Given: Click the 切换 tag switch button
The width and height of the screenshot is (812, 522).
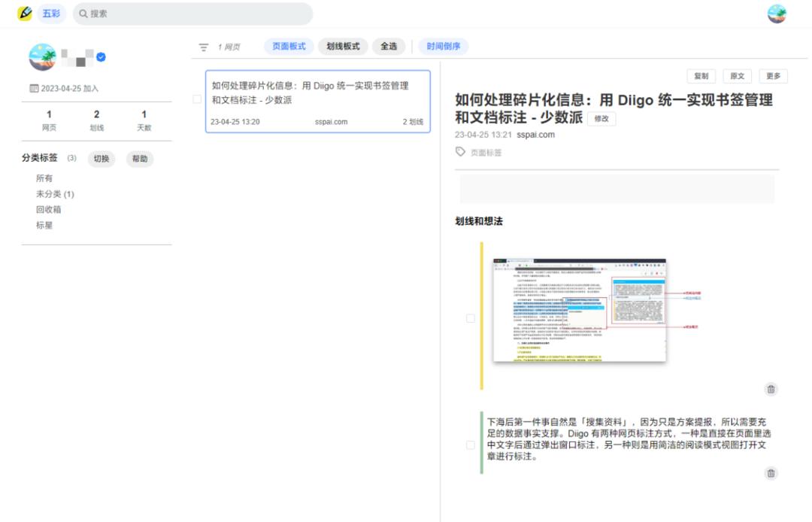Looking at the screenshot, I should pyautogui.click(x=101, y=159).
